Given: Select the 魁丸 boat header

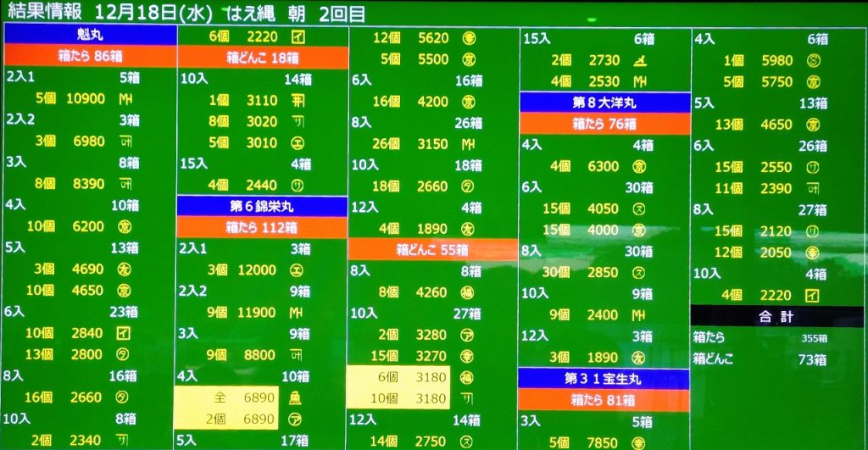Looking at the screenshot, I should point(90,35).
